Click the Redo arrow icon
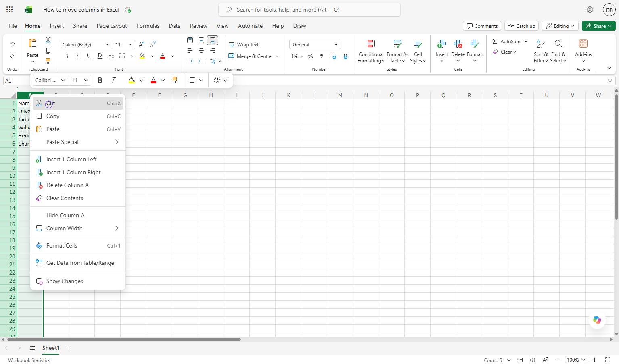 click(12, 56)
